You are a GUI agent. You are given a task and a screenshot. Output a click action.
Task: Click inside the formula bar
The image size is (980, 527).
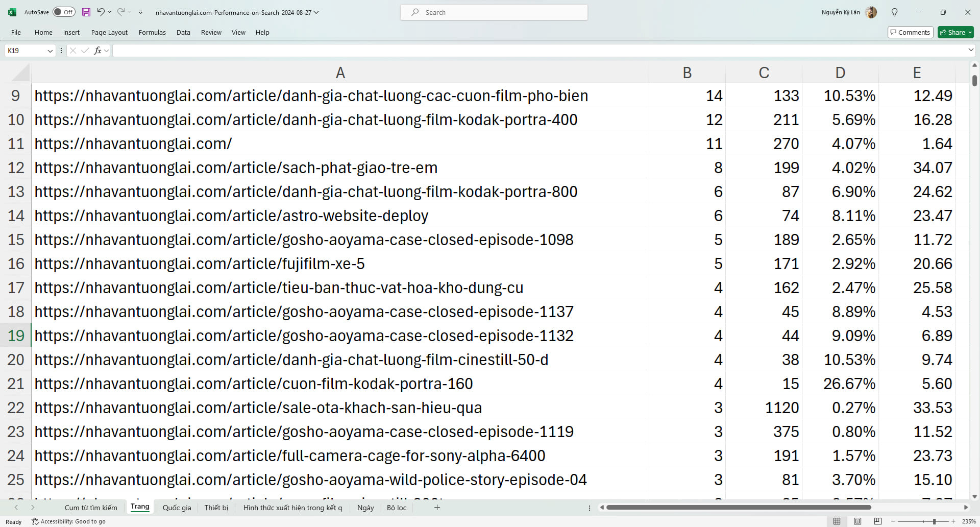coord(539,51)
